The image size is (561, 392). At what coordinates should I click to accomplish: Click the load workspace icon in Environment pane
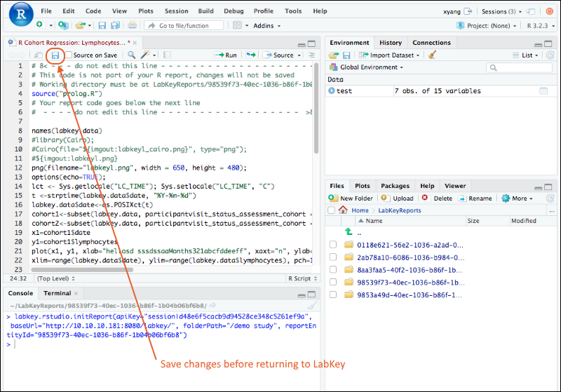[333, 55]
